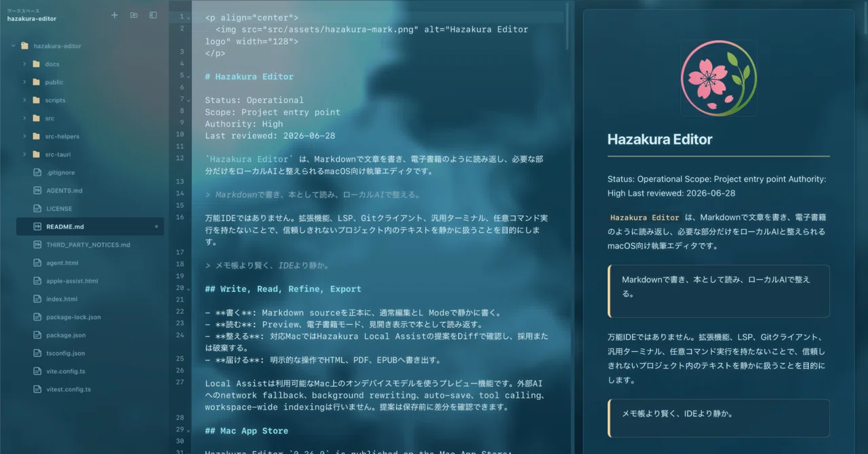Click the hazakura-editor workspace title
The width and height of the screenshot is (868, 454).
click(x=32, y=19)
